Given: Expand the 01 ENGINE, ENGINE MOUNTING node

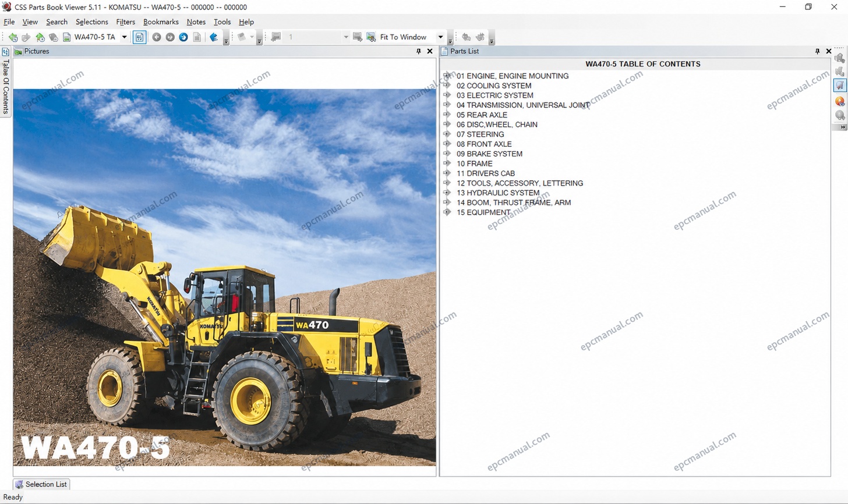Looking at the screenshot, I should (447, 76).
